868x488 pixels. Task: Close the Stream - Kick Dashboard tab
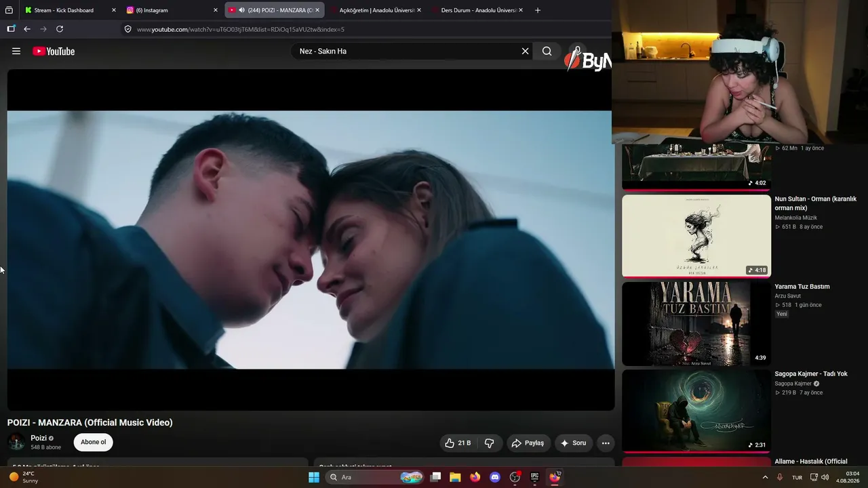point(113,10)
